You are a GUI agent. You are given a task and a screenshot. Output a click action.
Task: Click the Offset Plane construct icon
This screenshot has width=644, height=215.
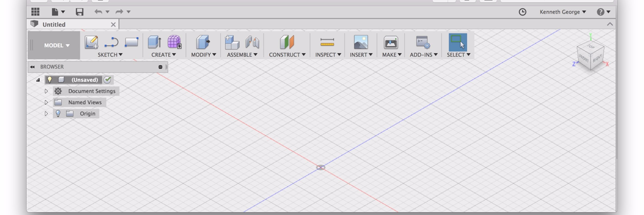point(287,42)
